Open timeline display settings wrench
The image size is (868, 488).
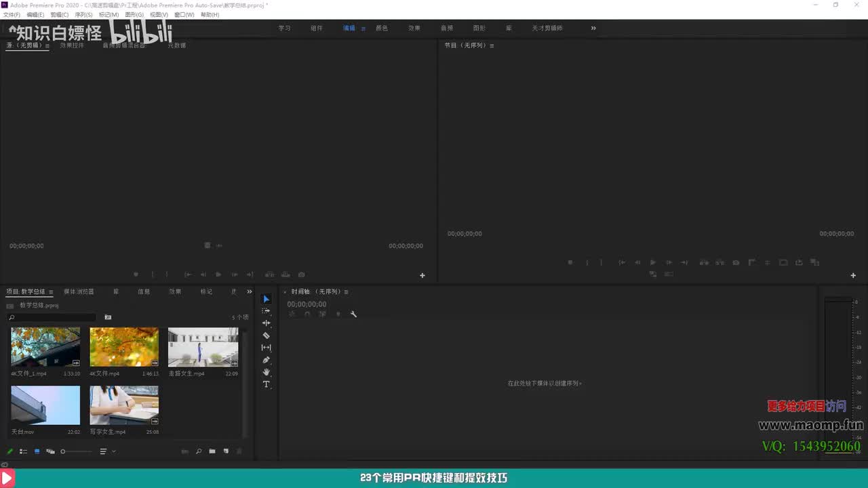353,314
